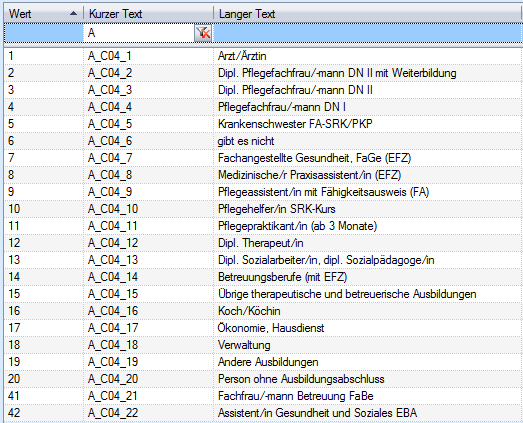This screenshot has height=423, width=523.
Task: Sort by the Langer Text column header
Action: pyautogui.click(x=368, y=14)
